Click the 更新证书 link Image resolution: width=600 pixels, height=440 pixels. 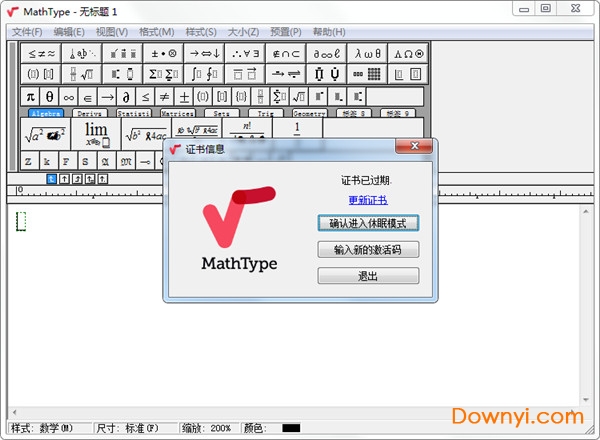(368, 200)
